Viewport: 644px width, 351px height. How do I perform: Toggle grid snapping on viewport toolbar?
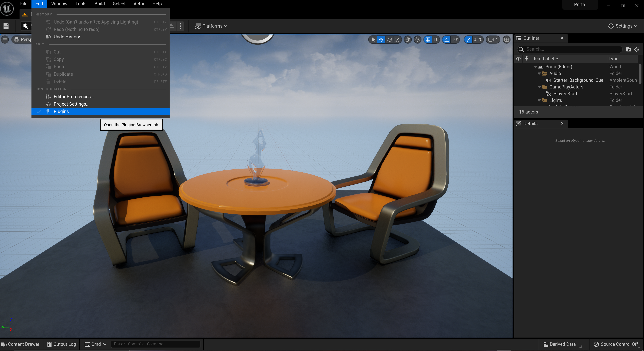428,40
